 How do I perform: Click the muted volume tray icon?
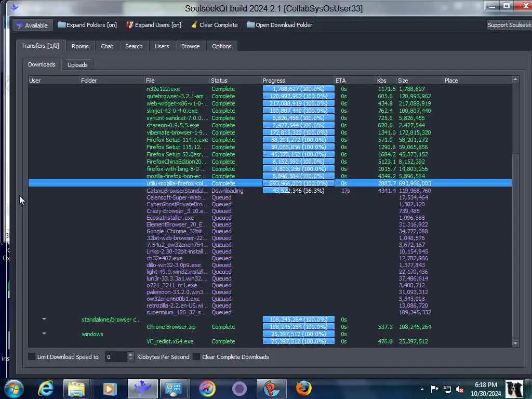click(460, 390)
